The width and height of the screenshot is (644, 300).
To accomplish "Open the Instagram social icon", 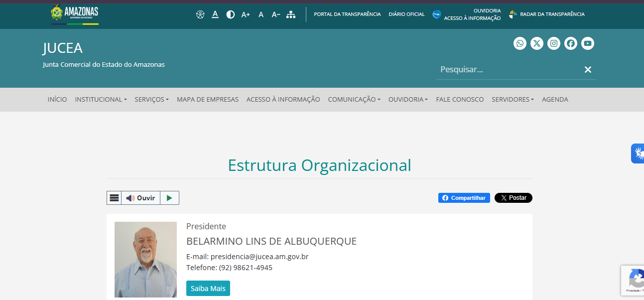I will 554,43.
